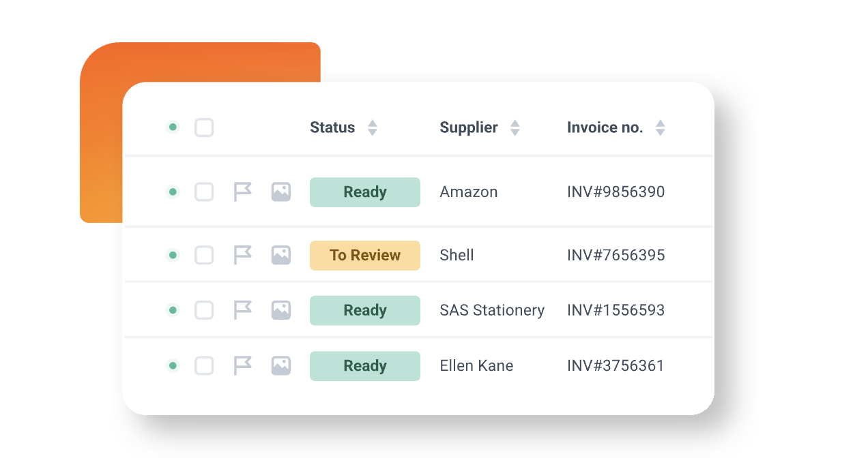Click the green dot in Ellen Kane row
Viewport: 868px width, 469px height.
point(173,365)
